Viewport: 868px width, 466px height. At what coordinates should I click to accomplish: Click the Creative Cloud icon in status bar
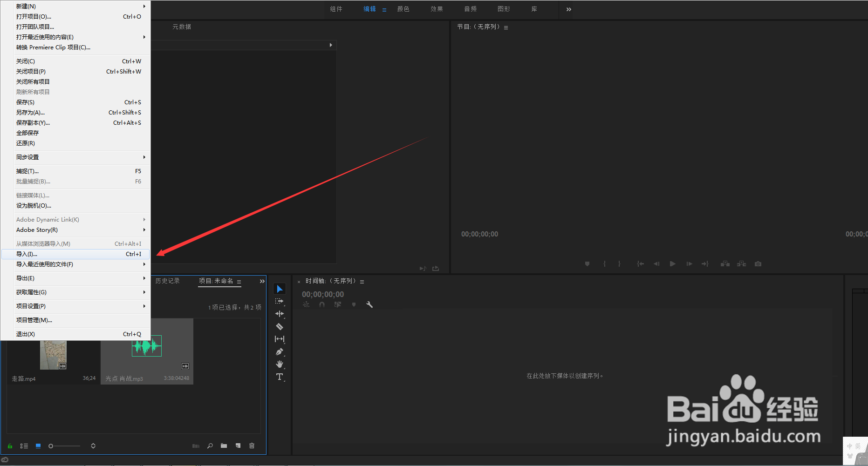coord(5,460)
